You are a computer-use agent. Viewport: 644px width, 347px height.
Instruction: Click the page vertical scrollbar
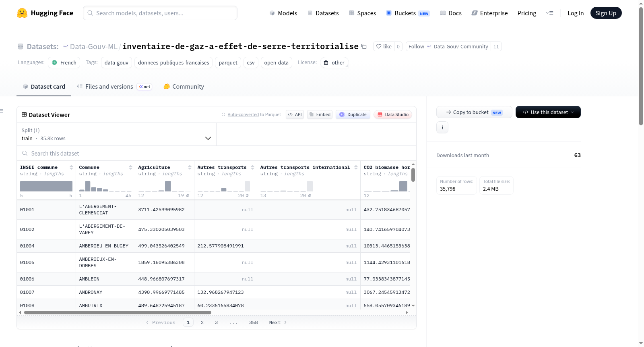click(641, 66)
